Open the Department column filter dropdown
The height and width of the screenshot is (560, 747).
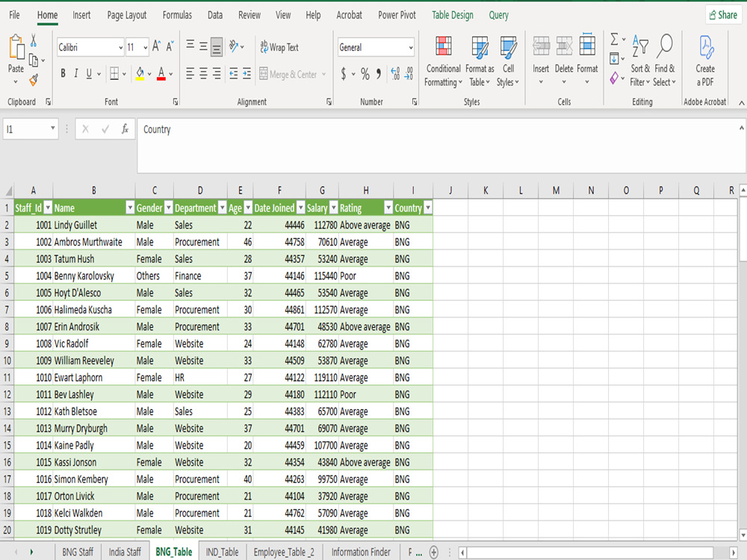222,208
